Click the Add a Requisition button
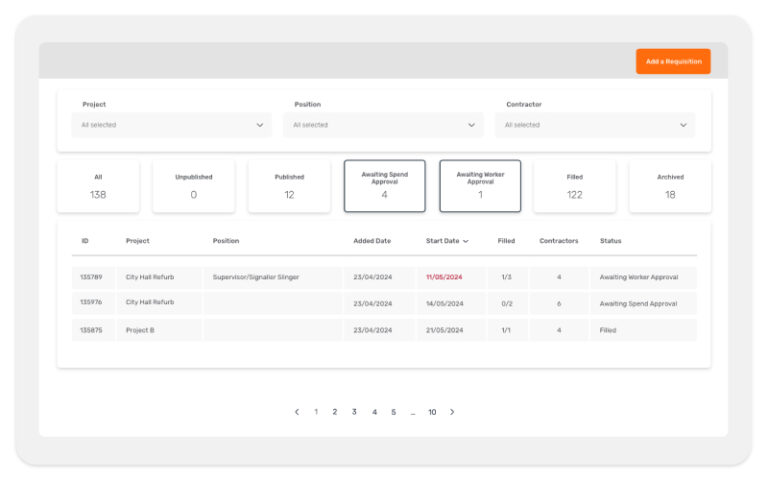Viewport: 768px width, 480px height. pos(673,61)
